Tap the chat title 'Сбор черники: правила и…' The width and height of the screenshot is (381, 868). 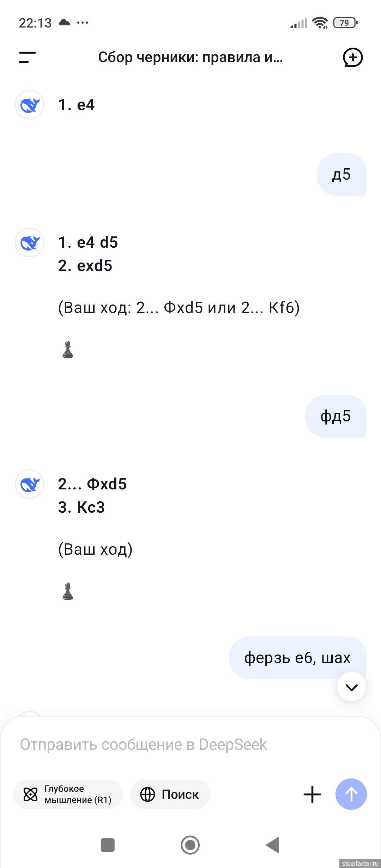190,57
